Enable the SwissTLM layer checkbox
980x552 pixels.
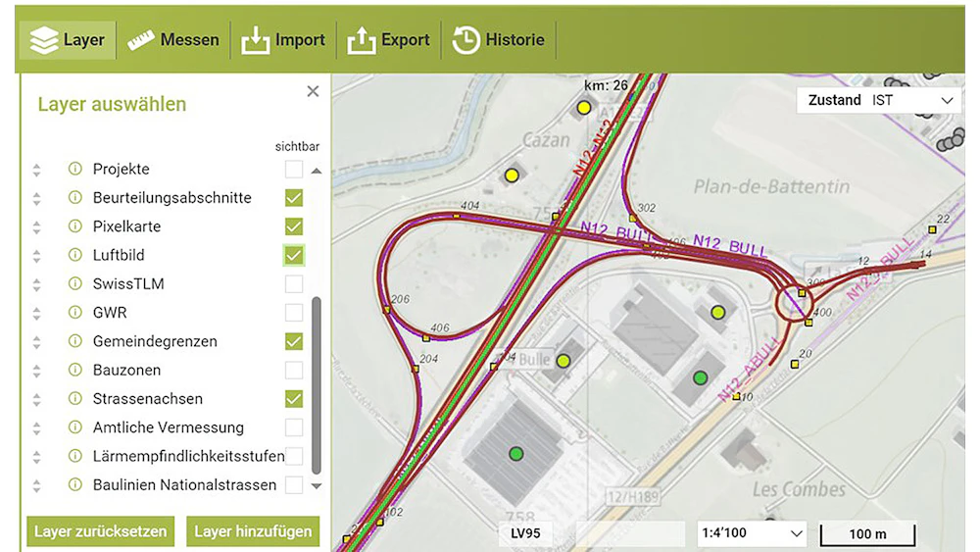pos(294,284)
